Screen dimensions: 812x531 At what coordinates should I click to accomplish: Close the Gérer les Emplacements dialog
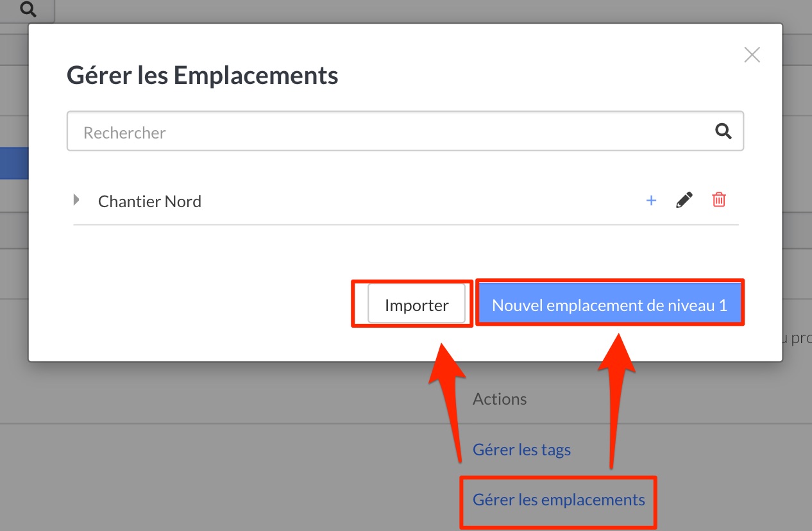click(752, 55)
